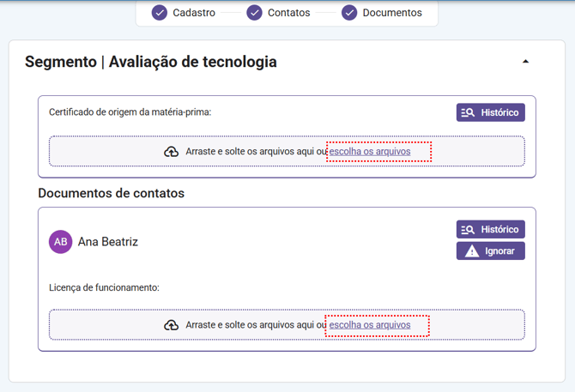
Task: Go to the Cadastro step
Action: tap(194, 13)
